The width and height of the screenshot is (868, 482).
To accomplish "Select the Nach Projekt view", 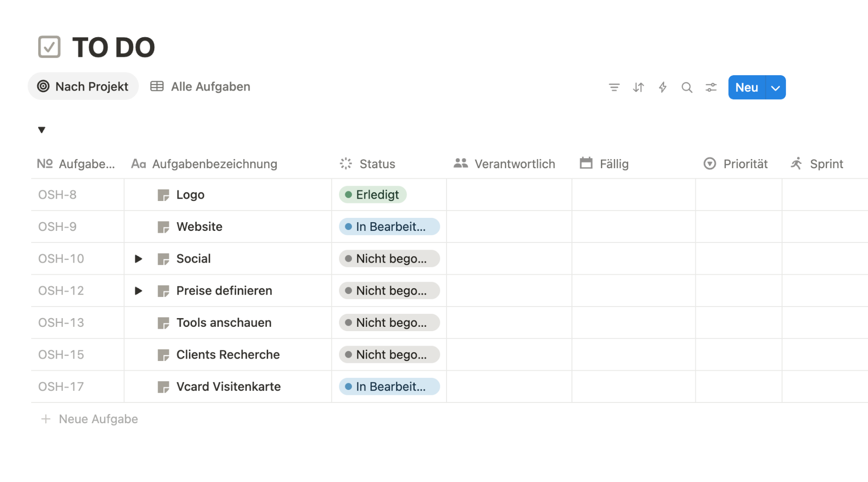I will 82,86.
